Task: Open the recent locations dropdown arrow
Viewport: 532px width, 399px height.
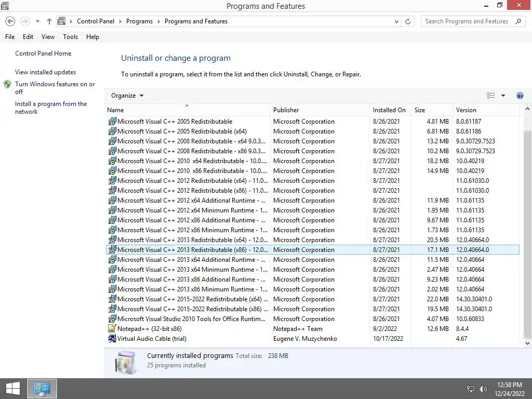Action: [37, 21]
